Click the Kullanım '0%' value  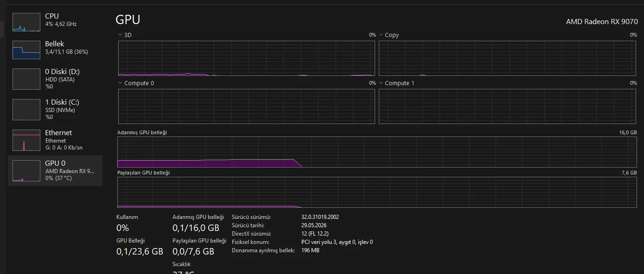(123, 228)
